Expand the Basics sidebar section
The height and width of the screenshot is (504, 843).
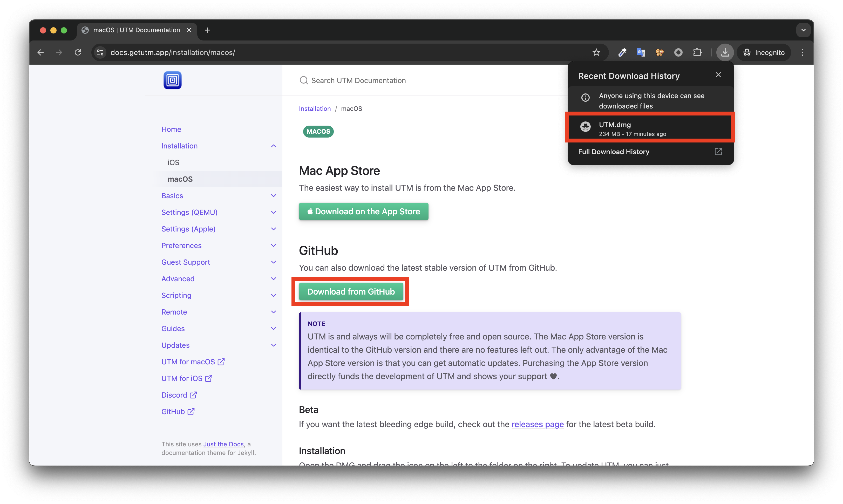(x=273, y=196)
